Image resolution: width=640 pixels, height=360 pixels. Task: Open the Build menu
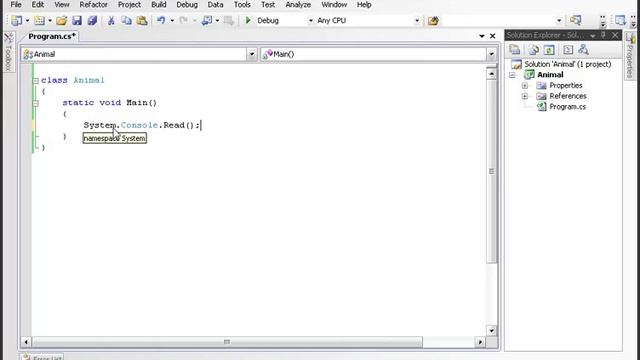(158, 5)
